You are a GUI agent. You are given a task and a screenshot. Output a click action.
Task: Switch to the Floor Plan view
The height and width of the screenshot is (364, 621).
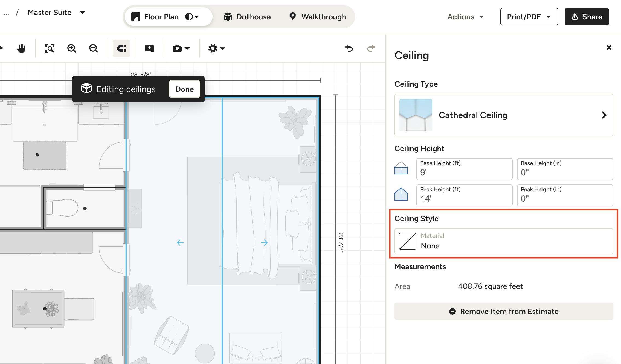155,17
